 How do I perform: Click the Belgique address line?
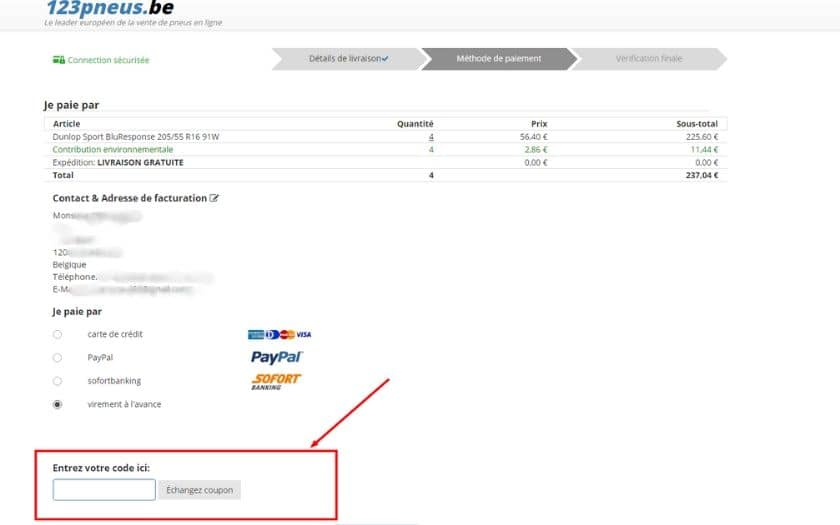pyautogui.click(x=69, y=265)
